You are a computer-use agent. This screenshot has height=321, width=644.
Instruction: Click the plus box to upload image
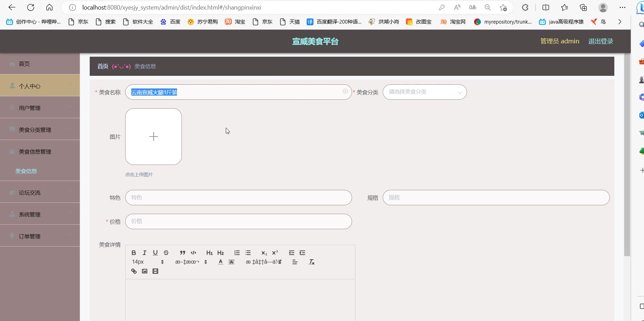153,137
